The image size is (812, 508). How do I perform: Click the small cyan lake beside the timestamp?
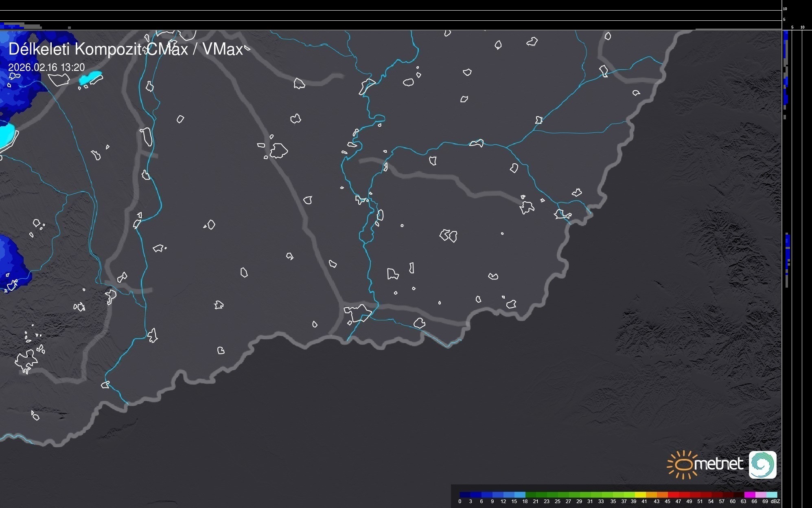click(x=90, y=77)
